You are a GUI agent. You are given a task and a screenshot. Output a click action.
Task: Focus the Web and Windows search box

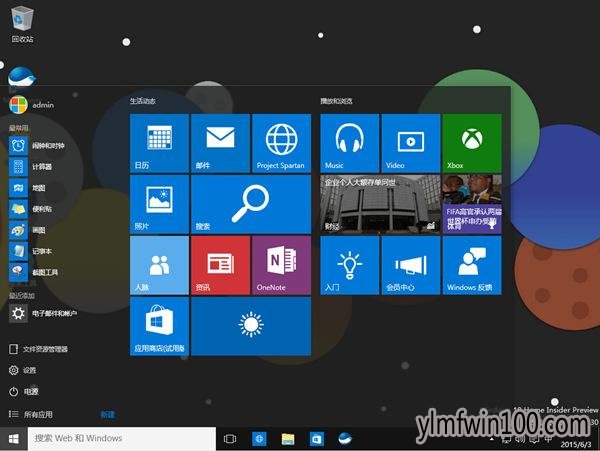pyautogui.click(x=122, y=438)
